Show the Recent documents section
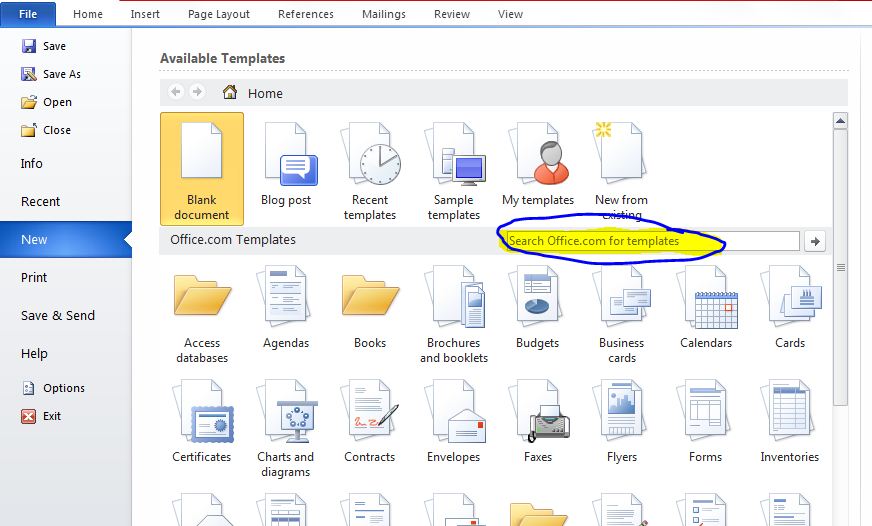The image size is (872, 526). click(x=41, y=201)
